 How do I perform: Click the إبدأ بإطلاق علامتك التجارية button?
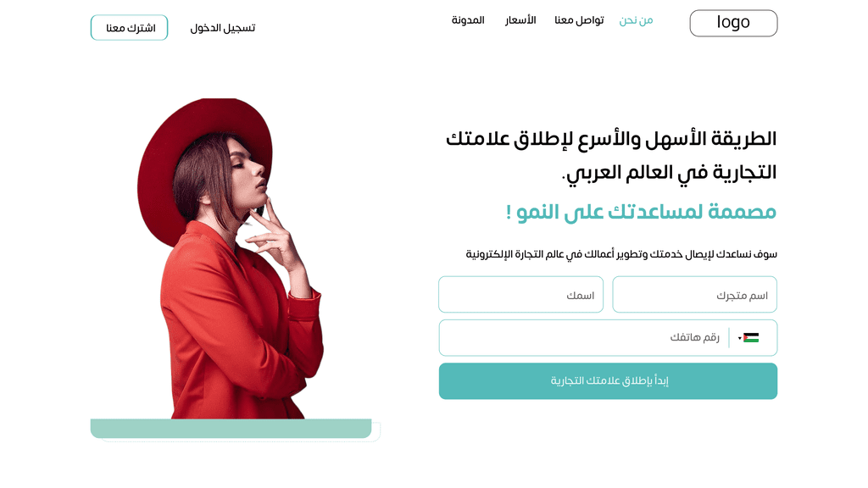pyautogui.click(x=608, y=381)
